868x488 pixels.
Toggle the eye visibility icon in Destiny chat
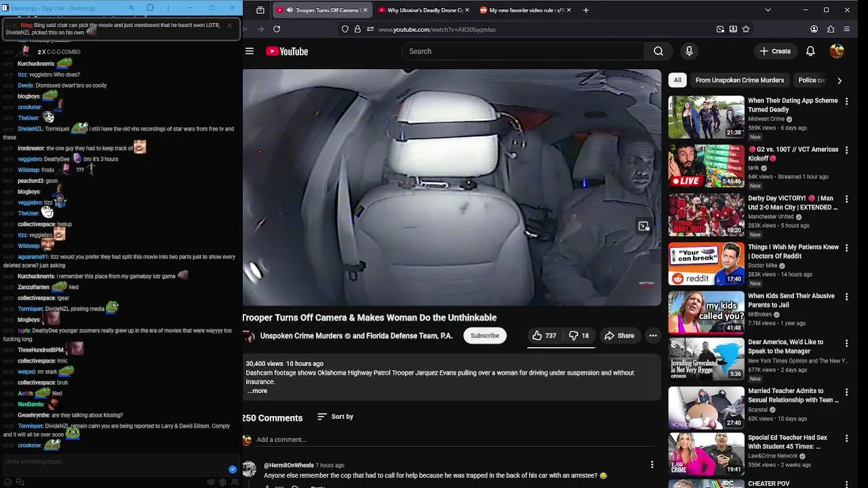pyautogui.click(x=211, y=482)
